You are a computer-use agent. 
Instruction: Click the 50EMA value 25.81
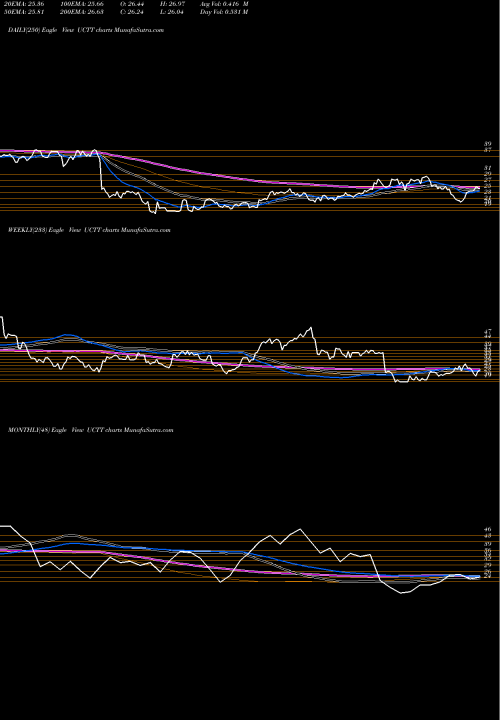[x=22, y=12]
